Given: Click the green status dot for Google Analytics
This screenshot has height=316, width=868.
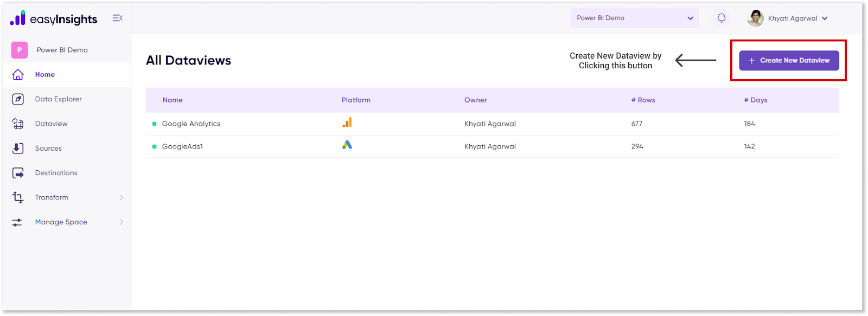Looking at the screenshot, I should coord(154,124).
